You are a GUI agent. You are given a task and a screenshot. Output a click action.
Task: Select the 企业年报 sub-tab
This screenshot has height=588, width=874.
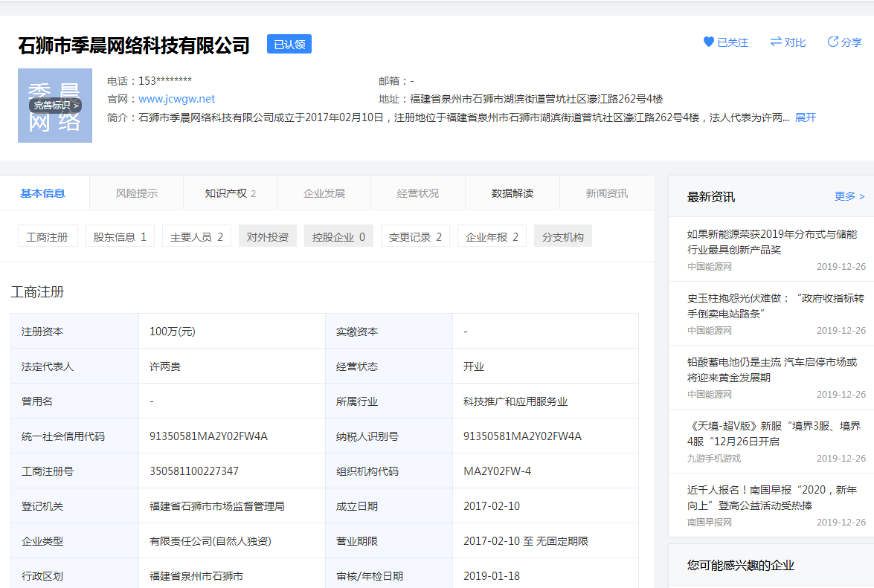pos(492,237)
